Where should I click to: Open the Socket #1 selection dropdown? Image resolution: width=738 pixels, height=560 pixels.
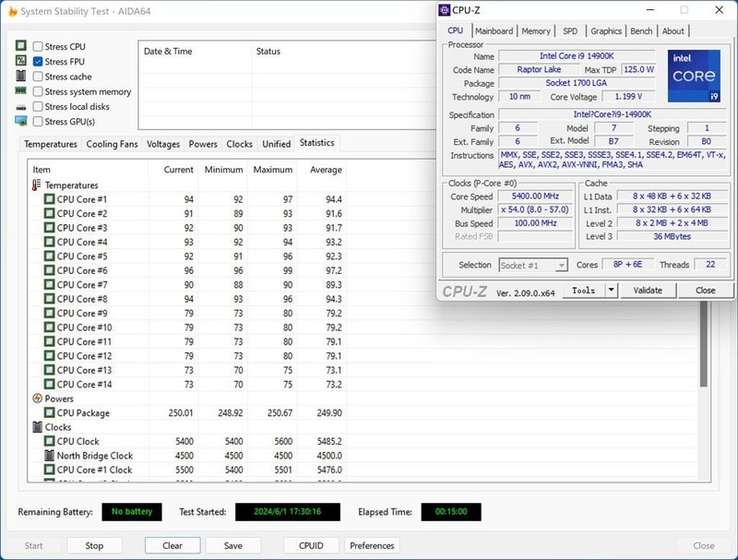click(532, 266)
